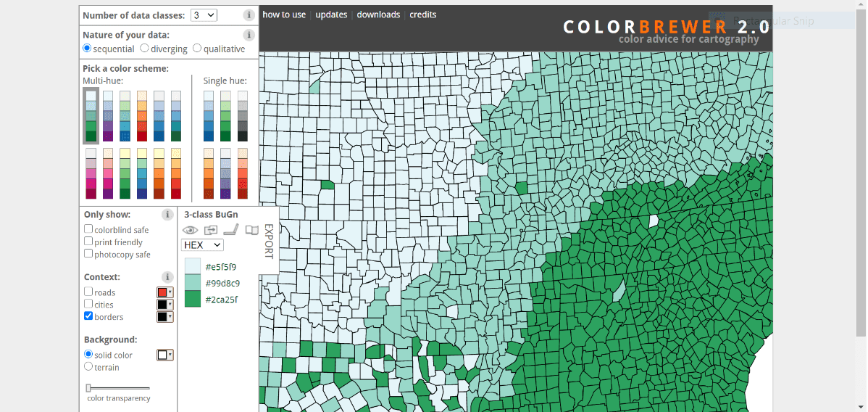This screenshot has height=412, width=868.
Task: Click the colorblind friendly eye icon
Action: click(x=191, y=230)
